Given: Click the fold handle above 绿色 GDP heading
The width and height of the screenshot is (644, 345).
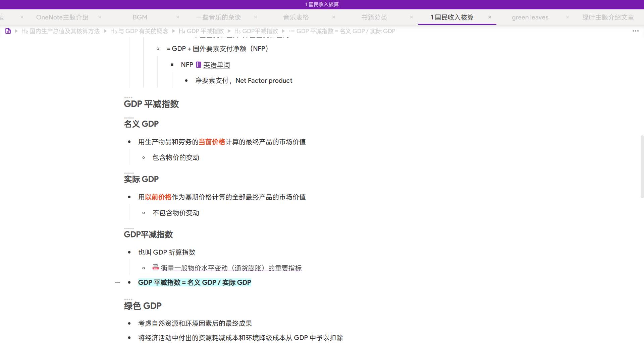Looking at the screenshot, I should (128, 299).
